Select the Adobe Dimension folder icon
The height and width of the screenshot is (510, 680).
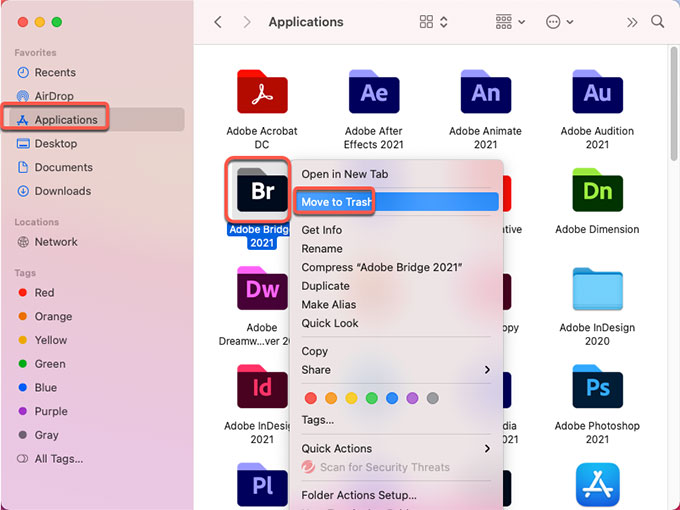point(597,190)
